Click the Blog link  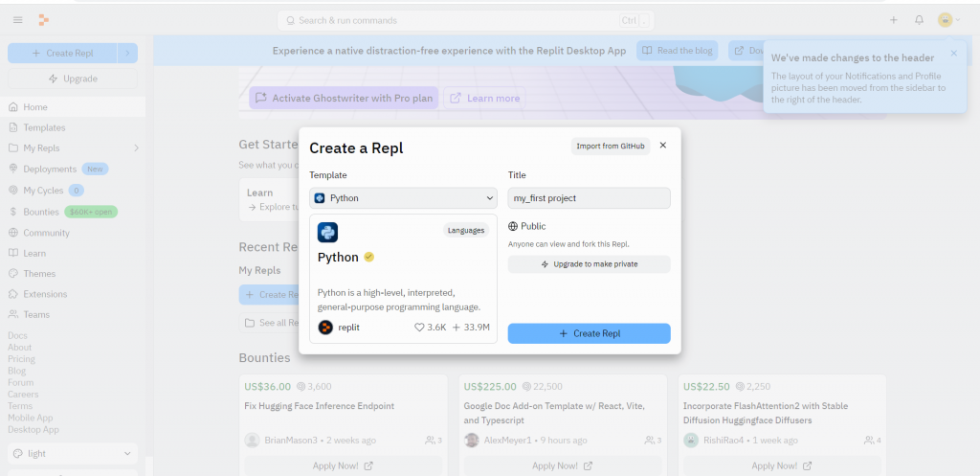(x=17, y=371)
